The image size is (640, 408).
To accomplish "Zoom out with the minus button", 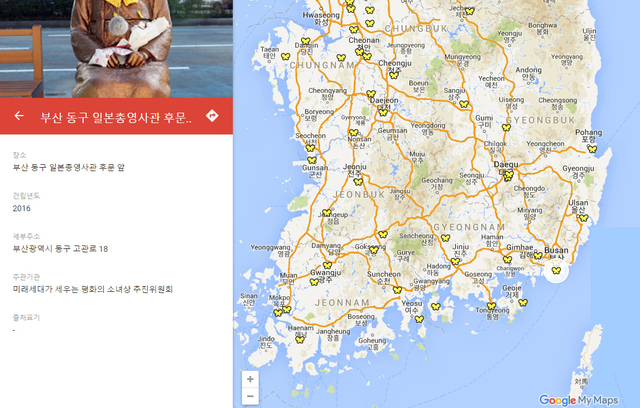I will click(x=250, y=396).
